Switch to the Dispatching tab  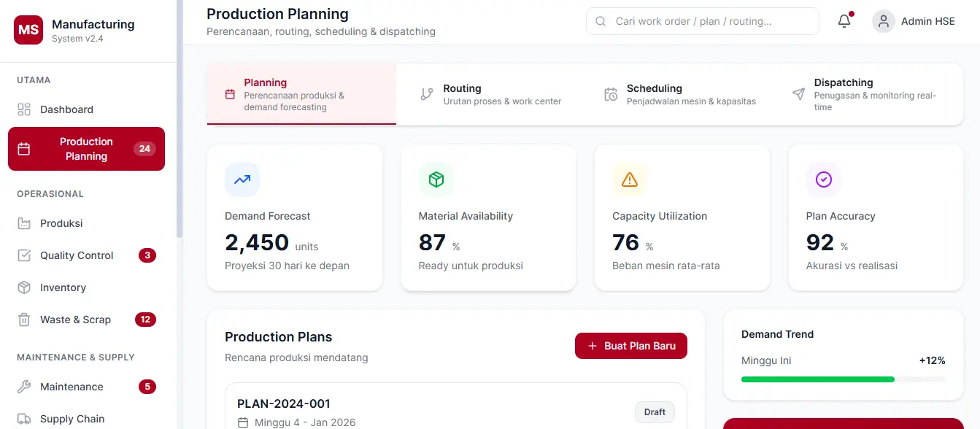click(x=861, y=93)
